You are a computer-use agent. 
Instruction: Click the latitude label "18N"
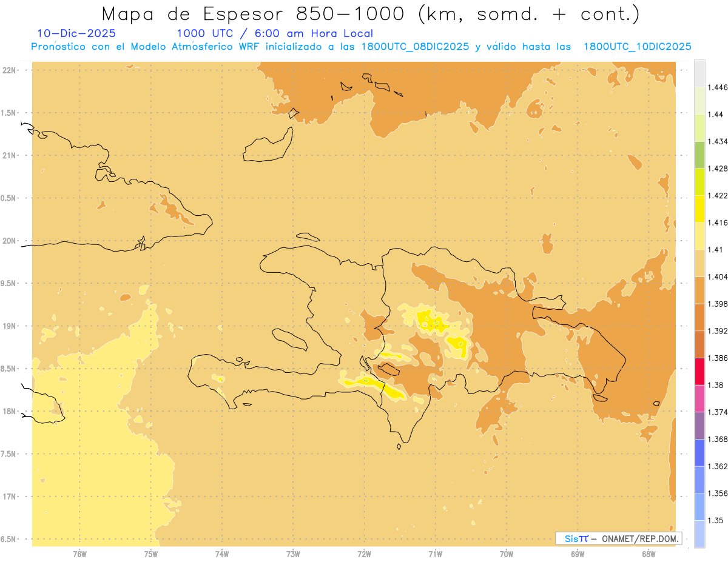tap(8, 411)
